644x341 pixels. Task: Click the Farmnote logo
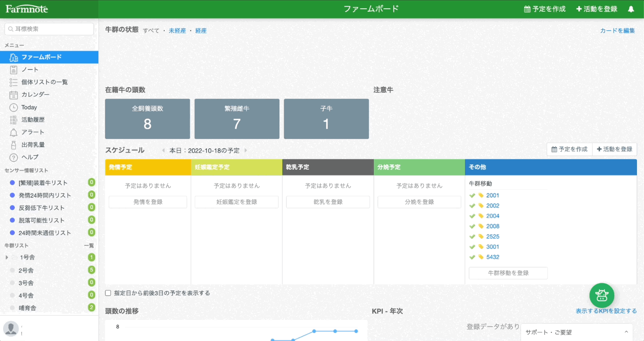coord(27,9)
